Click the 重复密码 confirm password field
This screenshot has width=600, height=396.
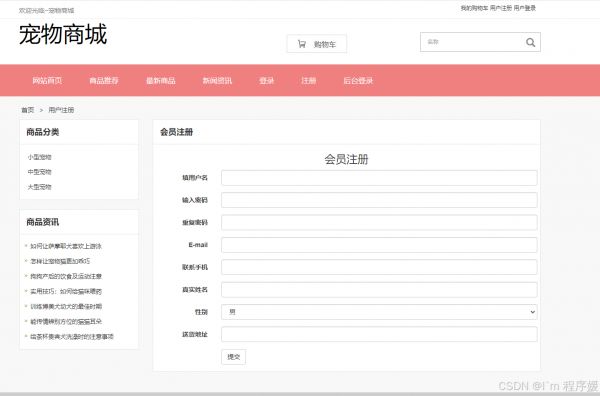(379, 223)
